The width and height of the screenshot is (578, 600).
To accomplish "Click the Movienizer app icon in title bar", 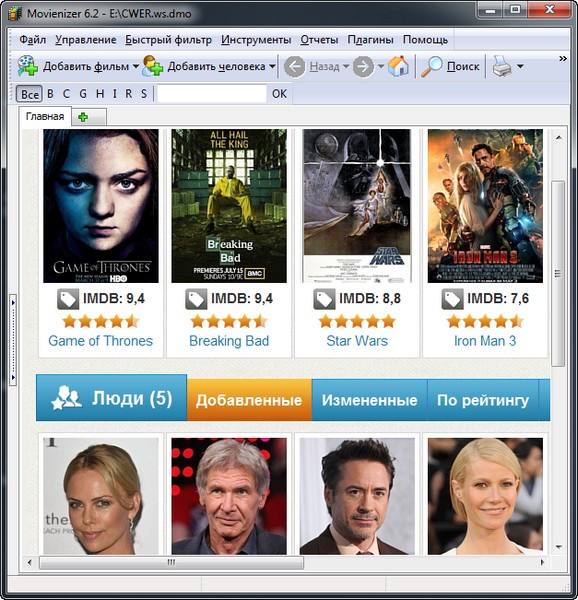I will pos(15,14).
